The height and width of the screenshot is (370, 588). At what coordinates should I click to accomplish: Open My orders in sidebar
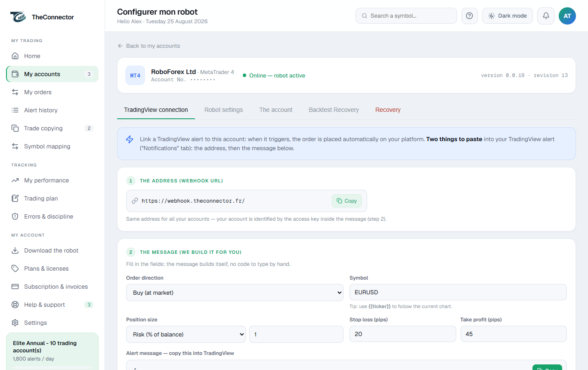52,92
